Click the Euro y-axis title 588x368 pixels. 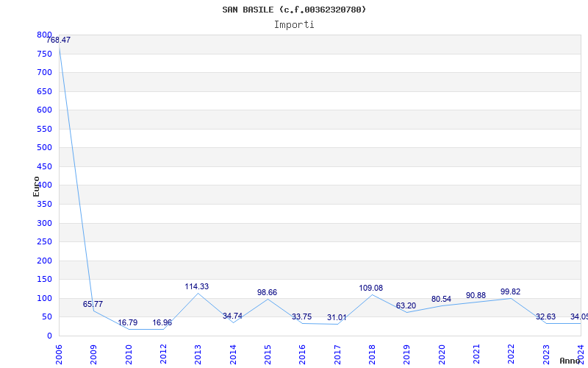[x=36, y=186]
